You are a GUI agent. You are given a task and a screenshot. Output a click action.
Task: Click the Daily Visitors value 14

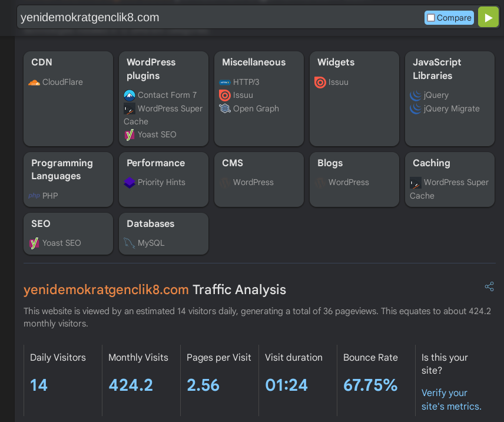[x=39, y=385]
